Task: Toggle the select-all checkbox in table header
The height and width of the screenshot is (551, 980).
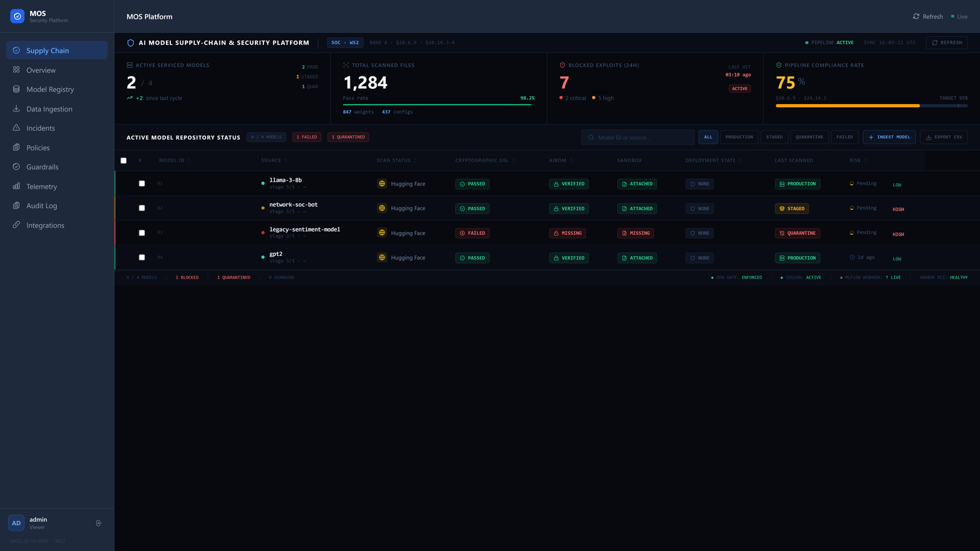Action: (x=124, y=160)
